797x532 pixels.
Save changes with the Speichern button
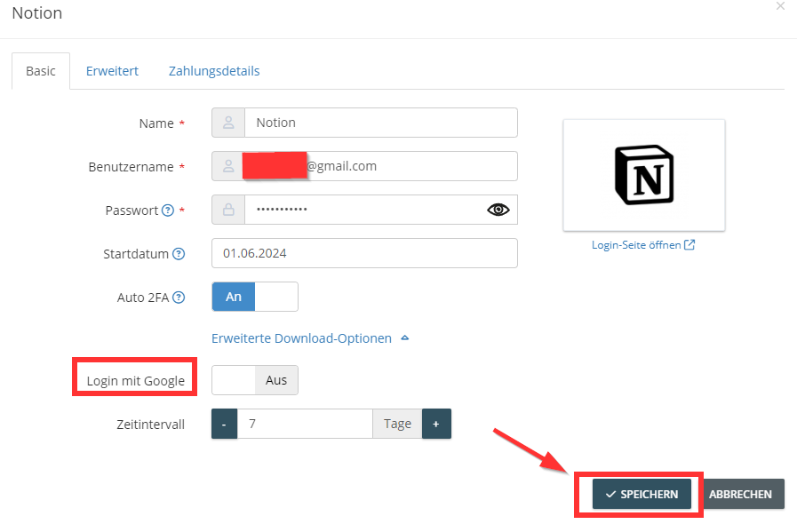click(642, 494)
